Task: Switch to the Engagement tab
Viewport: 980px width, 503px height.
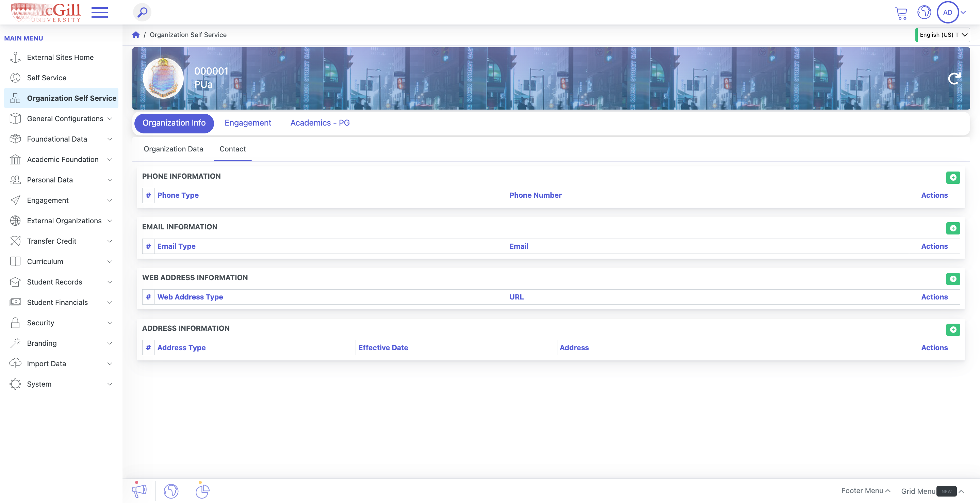Action: pyautogui.click(x=248, y=123)
